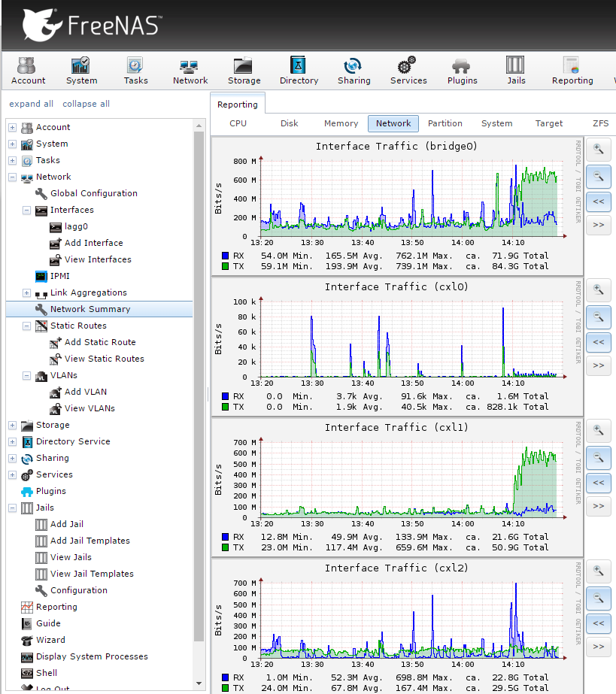This screenshot has width=616, height=694.
Task: Click the 'expand all' link
Action: coord(31,104)
